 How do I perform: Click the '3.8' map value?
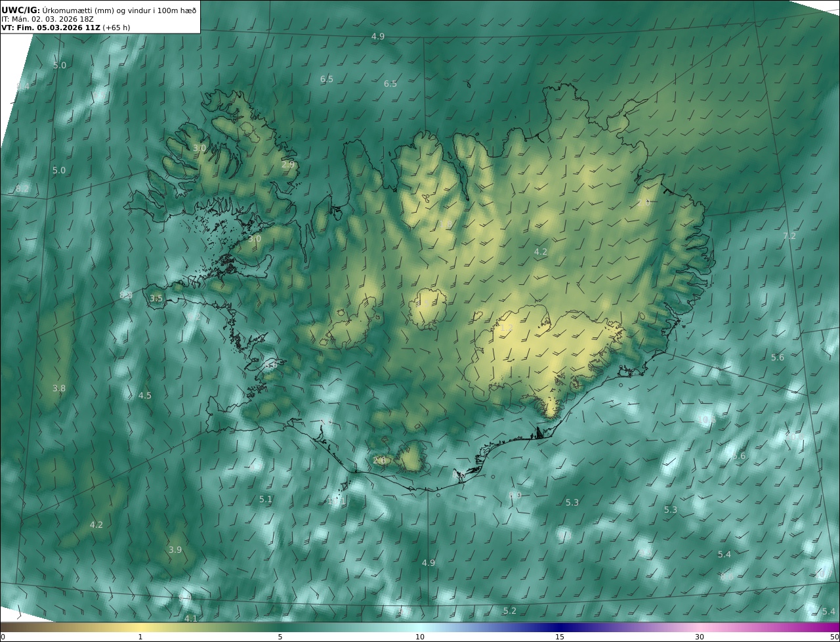click(59, 388)
